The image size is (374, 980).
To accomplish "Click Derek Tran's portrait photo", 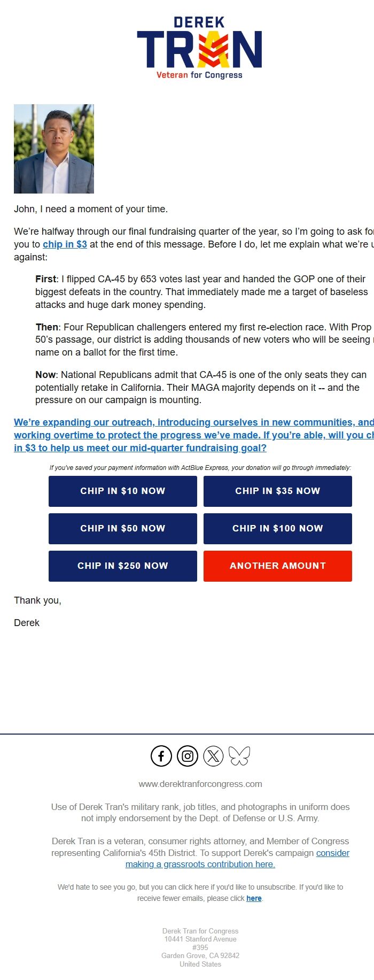I will coord(53,149).
